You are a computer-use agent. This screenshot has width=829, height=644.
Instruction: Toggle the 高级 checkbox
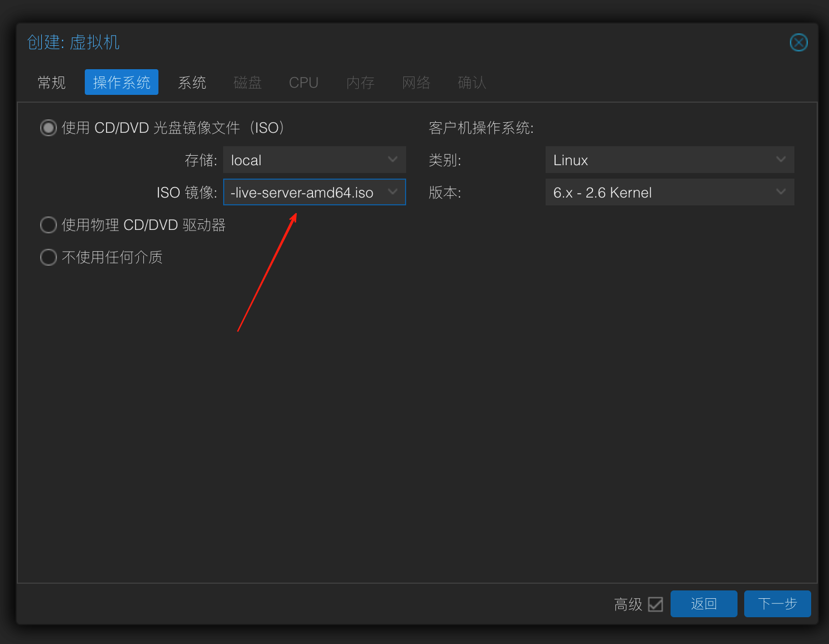pos(656,604)
